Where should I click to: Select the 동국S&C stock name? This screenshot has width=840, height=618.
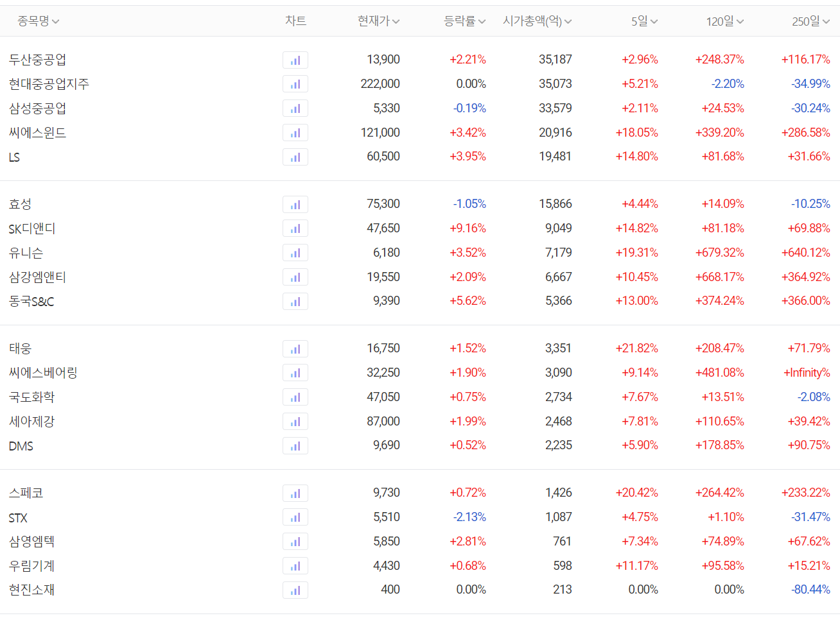[x=31, y=301]
